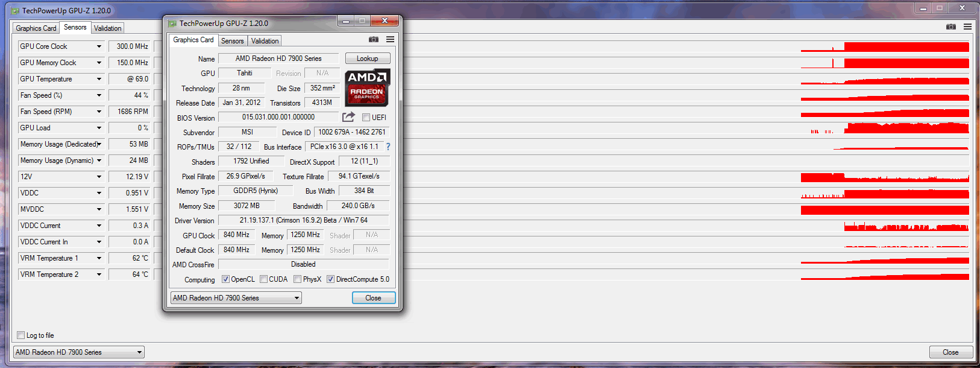Click the BIOS save/share arrow icon
The height and width of the screenshot is (368, 980).
(x=348, y=117)
